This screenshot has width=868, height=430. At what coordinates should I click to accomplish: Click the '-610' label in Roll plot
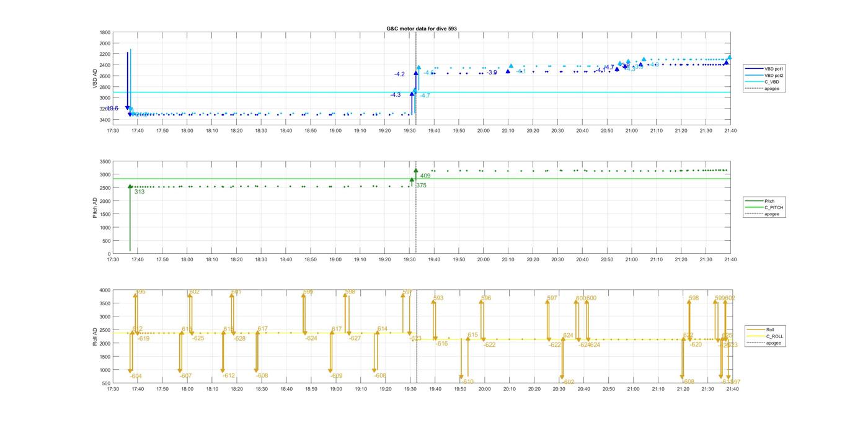(x=467, y=382)
